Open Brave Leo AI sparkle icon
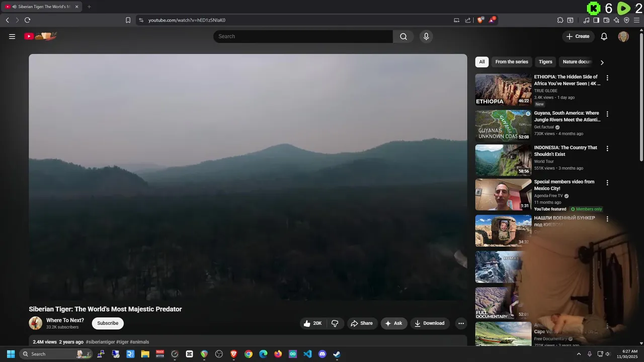This screenshot has height=362, width=644. point(616,20)
